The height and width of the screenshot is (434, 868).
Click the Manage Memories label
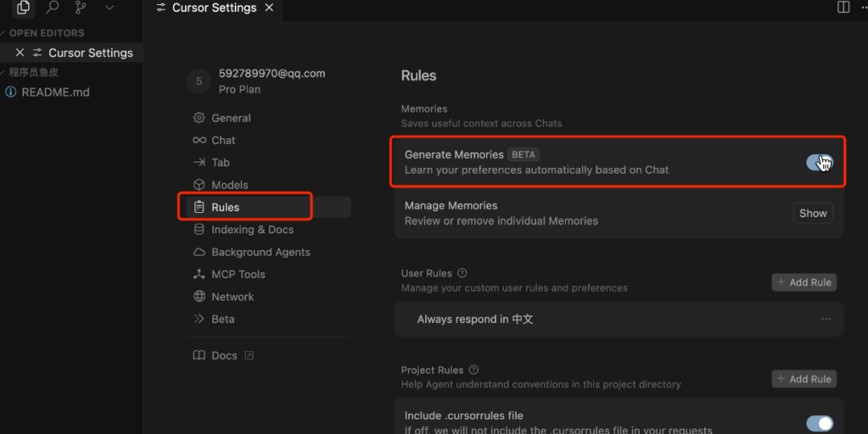451,206
